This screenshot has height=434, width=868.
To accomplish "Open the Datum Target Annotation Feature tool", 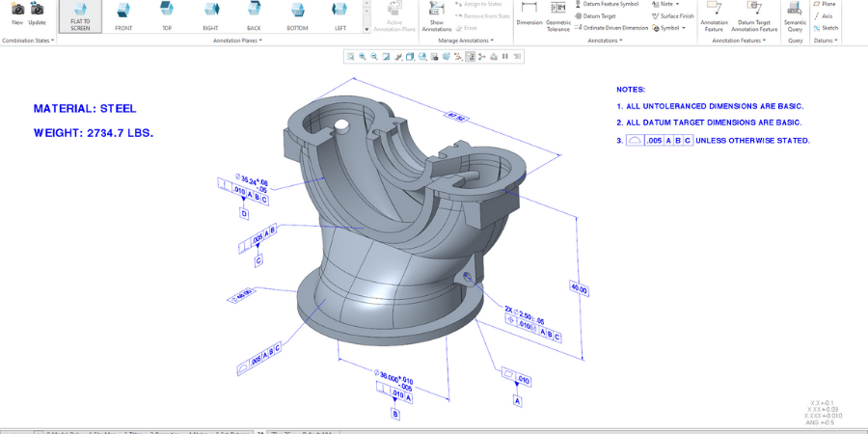I will click(x=754, y=16).
